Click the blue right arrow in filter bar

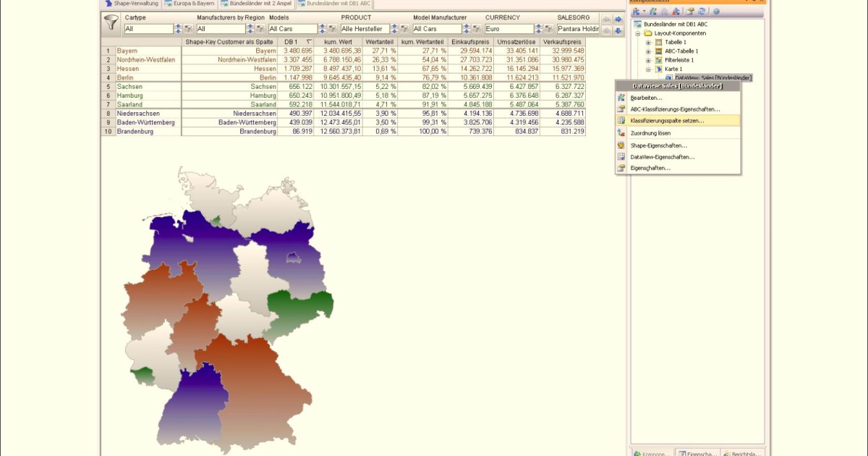618,19
